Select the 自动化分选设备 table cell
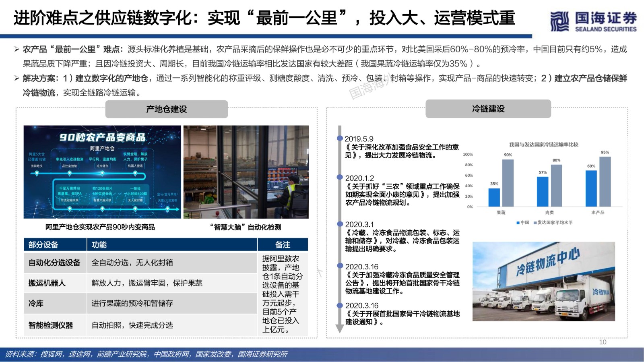The width and height of the screenshot is (644, 362). [x=55, y=263]
